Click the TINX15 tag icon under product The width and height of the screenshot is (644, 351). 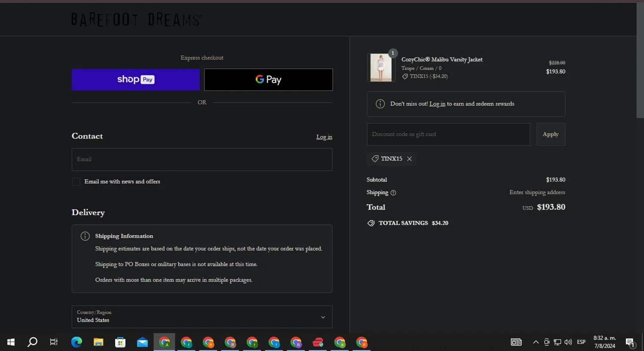(405, 76)
